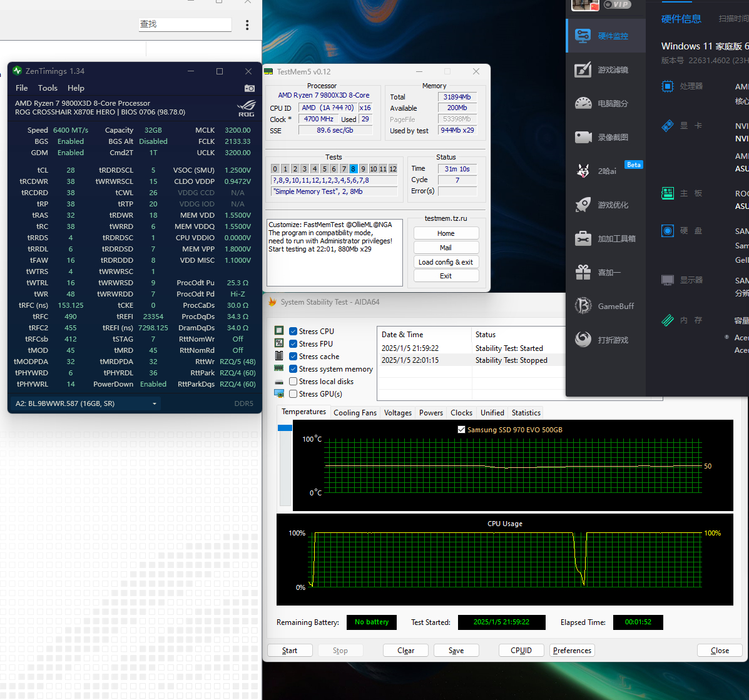The width and height of the screenshot is (749, 700).
Task: Switch to the Clocks tab
Action: pos(461,412)
